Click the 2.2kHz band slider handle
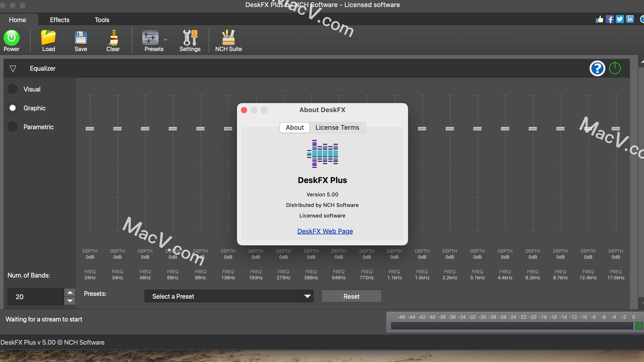Image resolution: width=644 pixels, height=362 pixels. 450,129
